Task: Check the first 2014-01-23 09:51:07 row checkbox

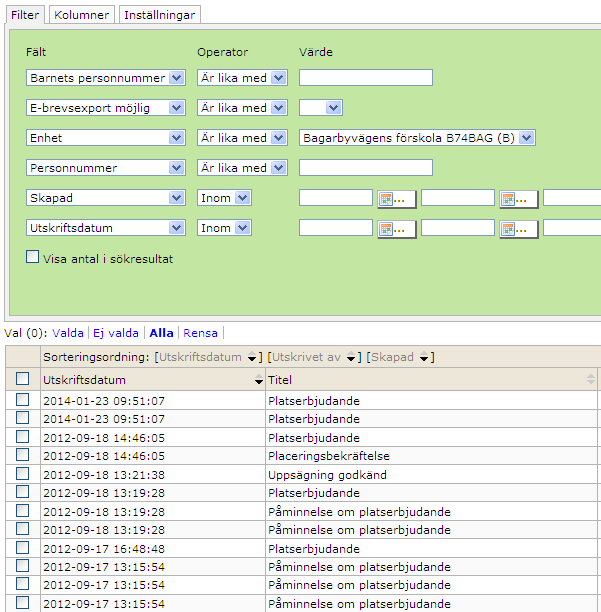Action: (23, 400)
